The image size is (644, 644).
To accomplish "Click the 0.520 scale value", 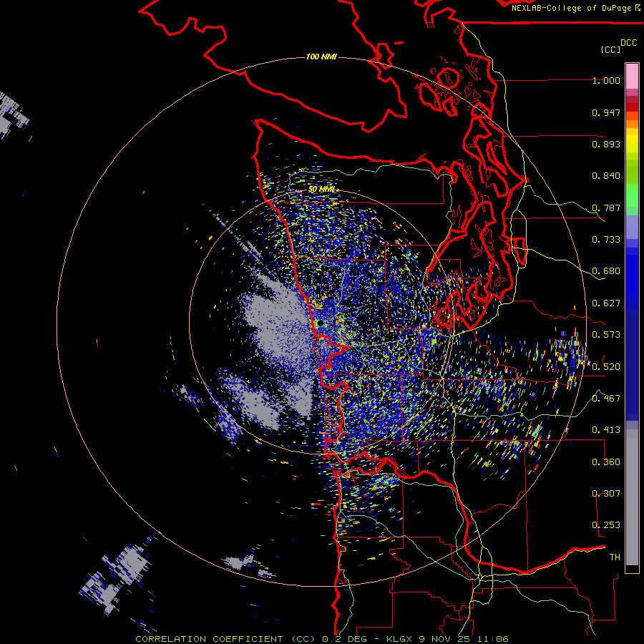I will tap(606, 366).
